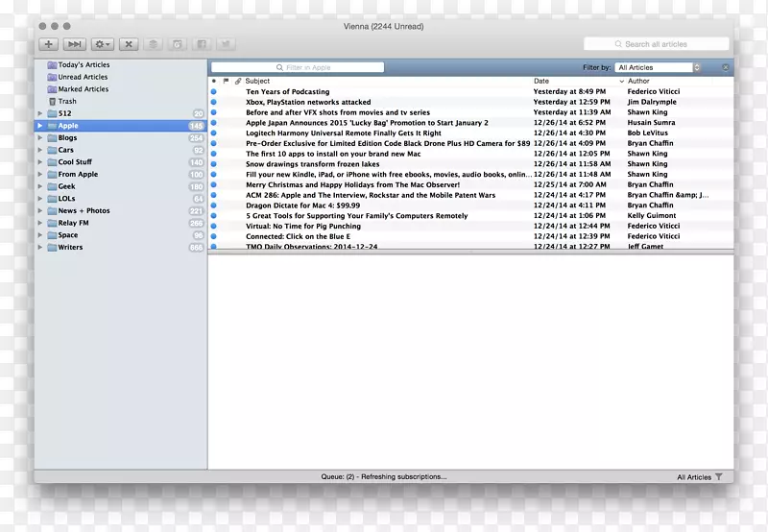Click author Jim Dalrymple cell
The image size is (768, 532).
652,102
